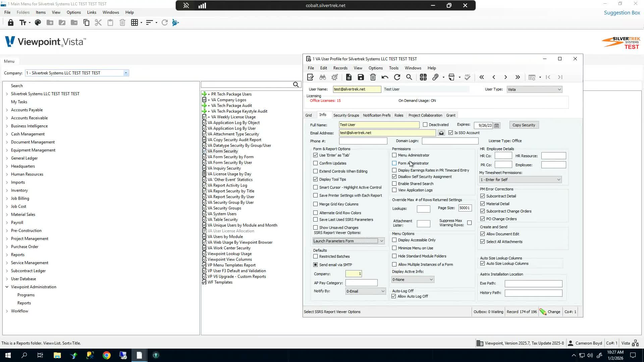Switch to the Security Groups tab

(346, 115)
